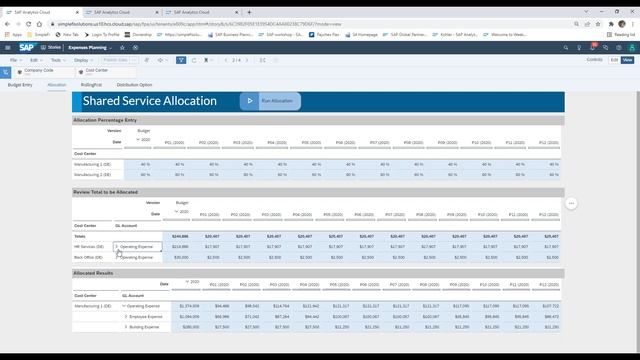The image size is (640, 360).
Task: Collapse 2020 in Review Total table
Action: pyautogui.click(x=176, y=211)
